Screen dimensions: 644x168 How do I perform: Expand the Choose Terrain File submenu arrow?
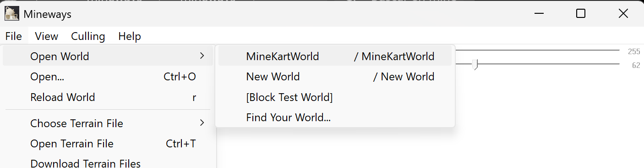click(x=202, y=123)
